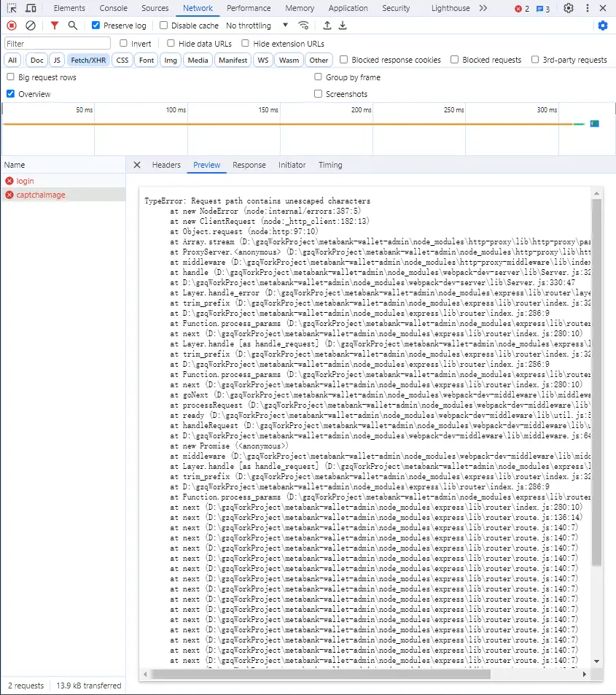Click the 3 issues badge
616x695 pixels.
543,9
